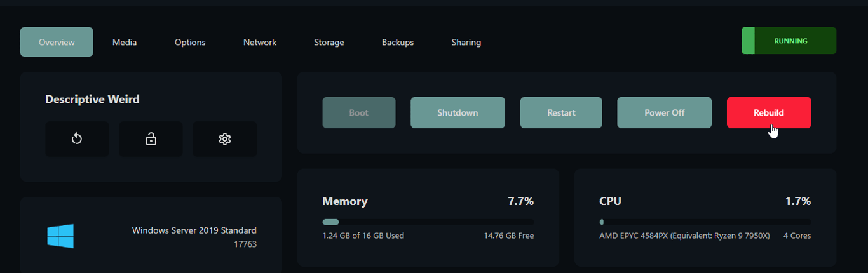Click the Windows Server 2019 Standard label
868x273 pixels.
(x=194, y=230)
